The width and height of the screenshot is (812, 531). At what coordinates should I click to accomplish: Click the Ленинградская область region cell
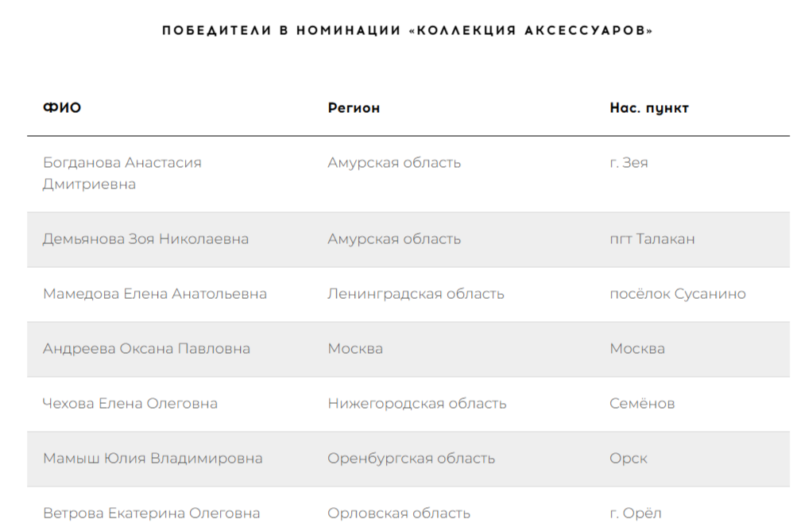tap(416, 294)
